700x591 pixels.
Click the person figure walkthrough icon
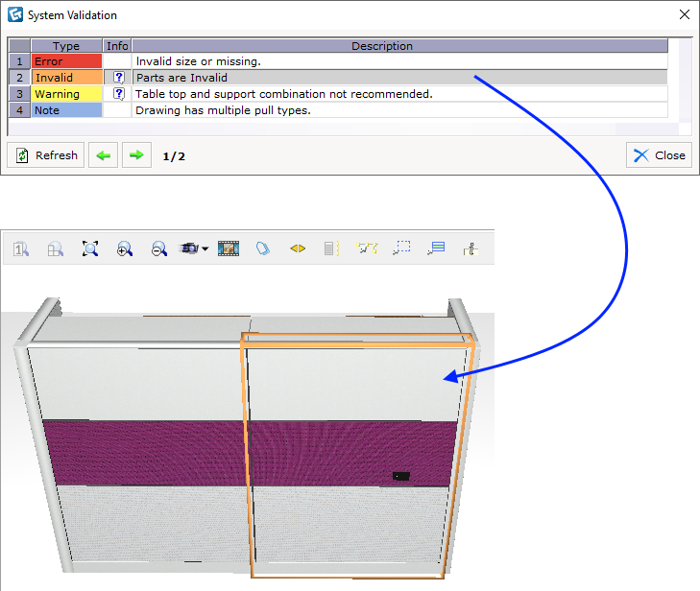point(471,248)
